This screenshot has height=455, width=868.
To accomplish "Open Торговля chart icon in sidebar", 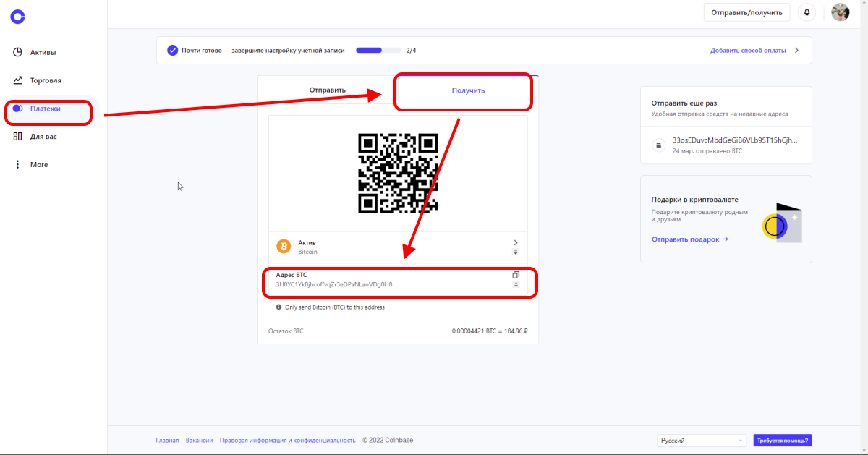I will [x=18, y=80].
